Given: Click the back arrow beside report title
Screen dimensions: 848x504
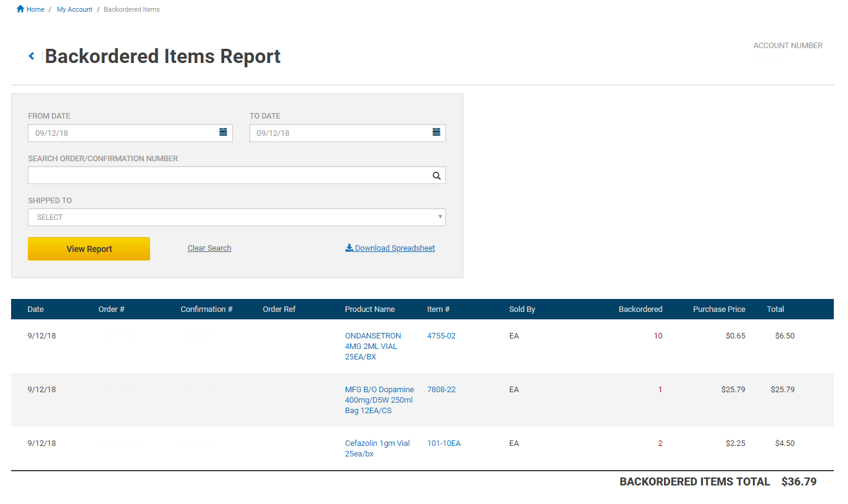Looking at the screenshot, I should tap(31, 56).
